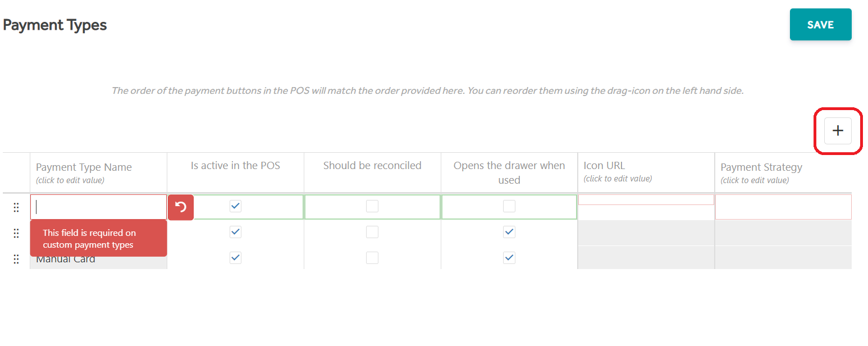Click the drag handle of the second row
Screen dimensions: 868x346
click(16, 233)
